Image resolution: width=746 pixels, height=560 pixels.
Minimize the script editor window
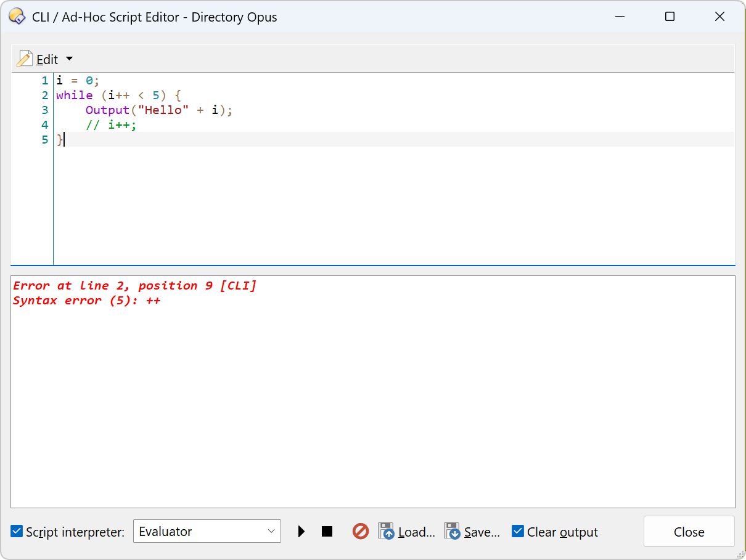620,17
